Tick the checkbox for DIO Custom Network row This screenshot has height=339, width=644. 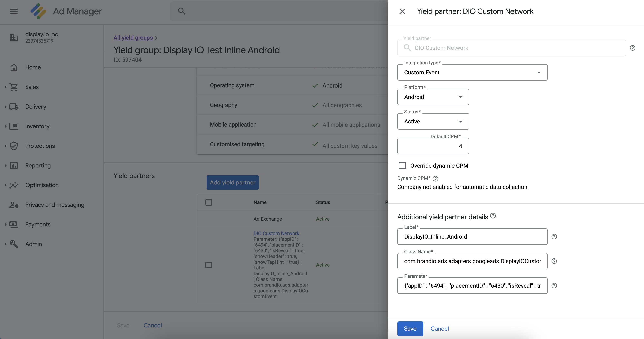[208, 265]
